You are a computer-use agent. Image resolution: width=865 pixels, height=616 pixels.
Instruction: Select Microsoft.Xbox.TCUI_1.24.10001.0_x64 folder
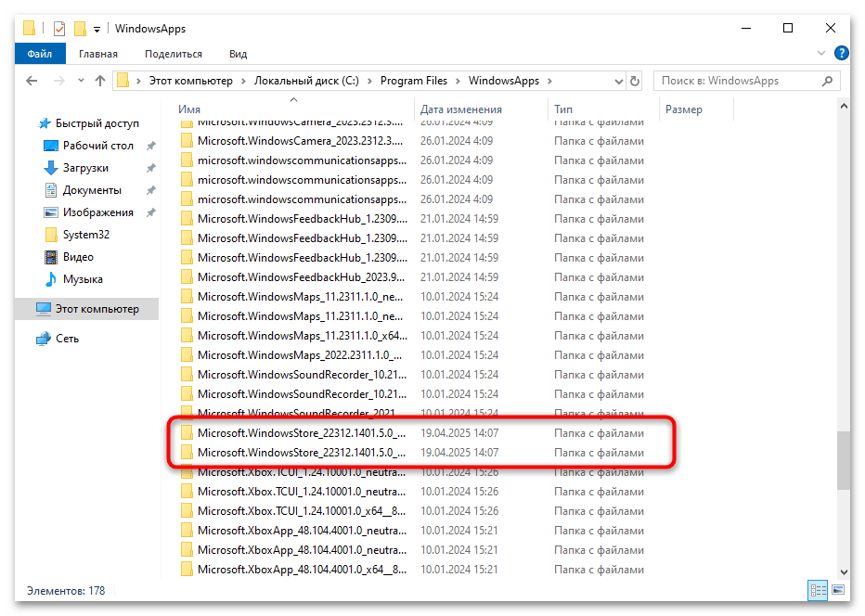(x=414, y=510)
